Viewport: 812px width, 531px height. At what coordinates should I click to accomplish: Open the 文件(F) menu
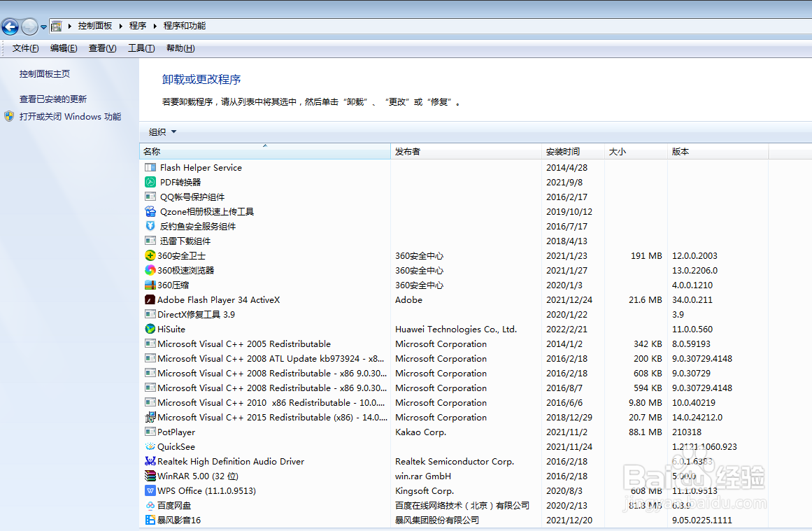(25, 48)
